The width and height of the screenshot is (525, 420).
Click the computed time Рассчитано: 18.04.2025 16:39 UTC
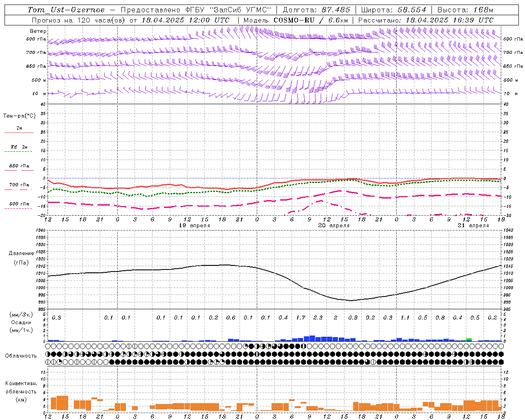tap(426, 20)
